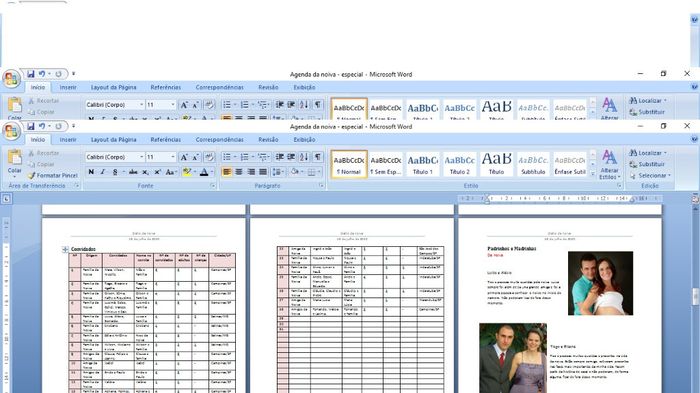Image resolution: width=700 pixels, height=393 pixels.
Task: Click Copiar in the front window
Action: (41, 164)
